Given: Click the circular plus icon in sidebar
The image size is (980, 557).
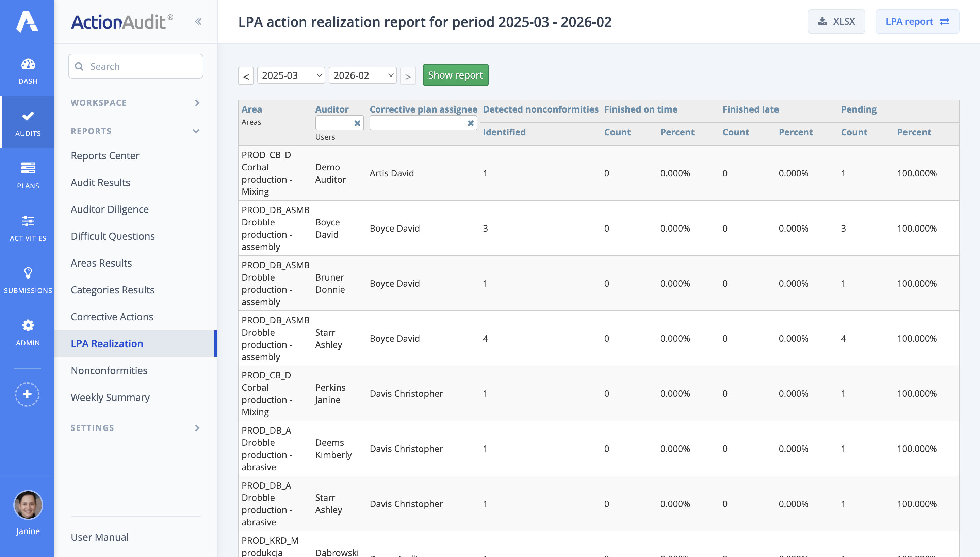Looking at the screenshot, I should [x=27, y=394].
